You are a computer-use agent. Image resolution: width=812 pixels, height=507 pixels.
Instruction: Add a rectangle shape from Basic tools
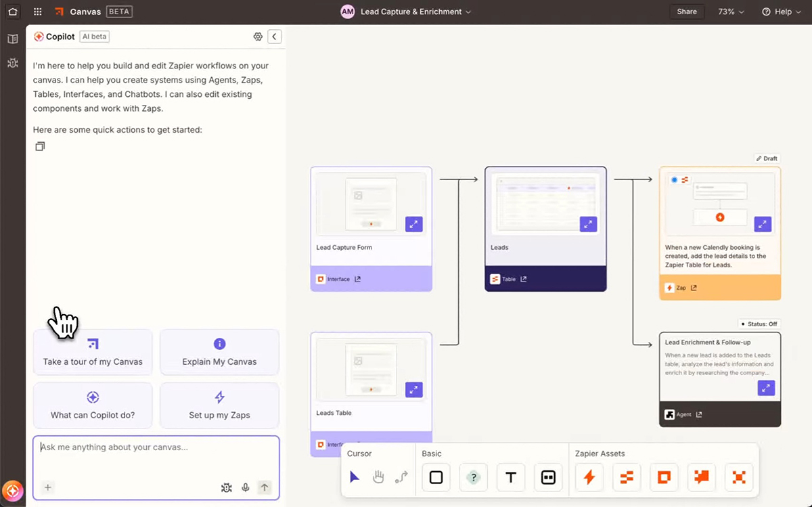click(x=436, y=477)
